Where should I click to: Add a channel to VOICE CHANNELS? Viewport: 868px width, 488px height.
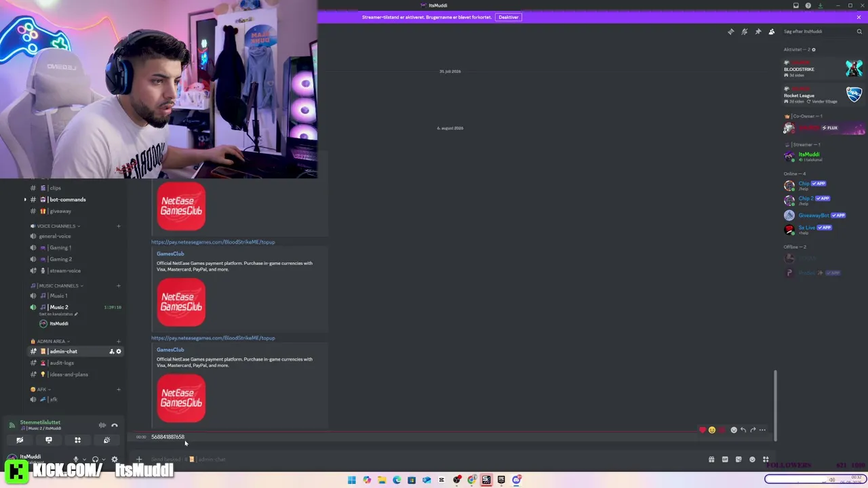click(119, 226)
